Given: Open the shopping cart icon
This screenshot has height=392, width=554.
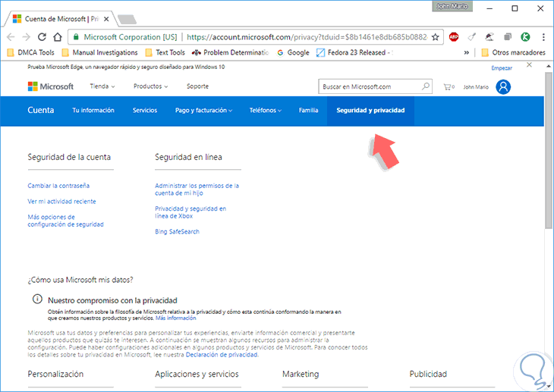Looking at the screenshot, I should click(x=449, y=86).
